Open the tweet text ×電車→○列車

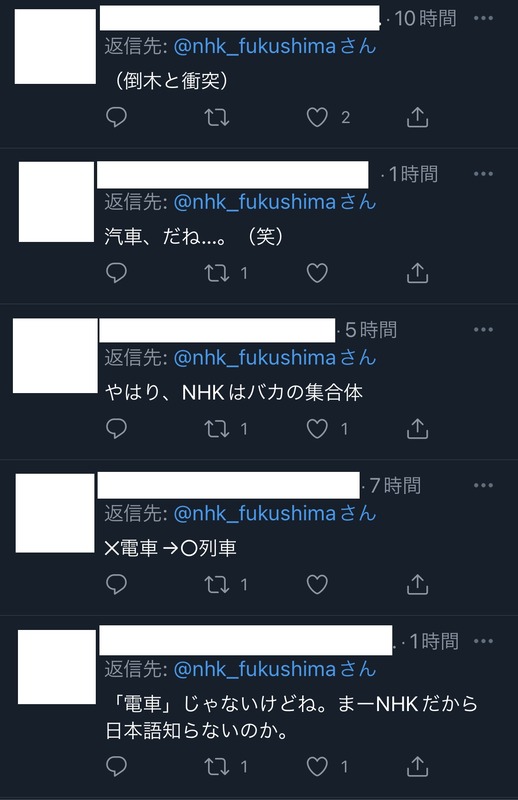pyautogui.click(x=170, y=548)
